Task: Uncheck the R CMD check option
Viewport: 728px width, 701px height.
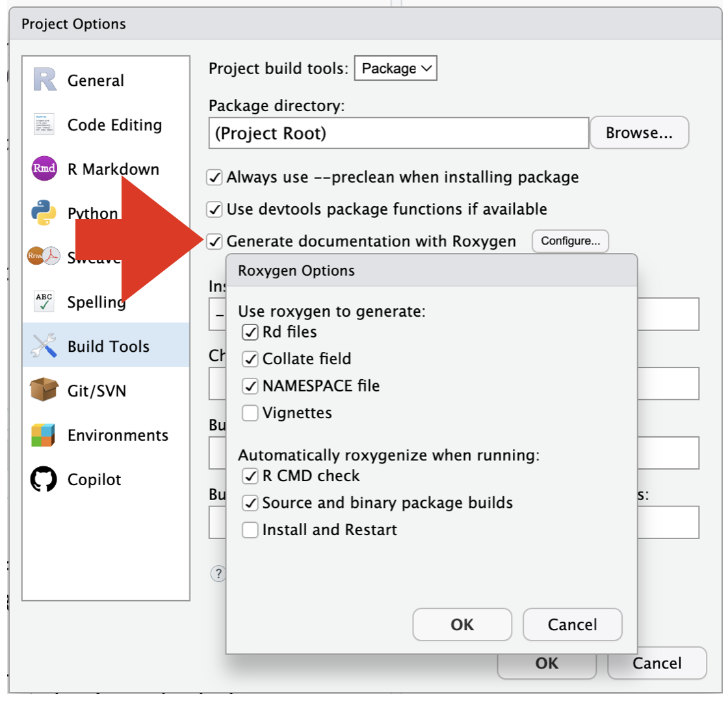Action: point(250,476)
